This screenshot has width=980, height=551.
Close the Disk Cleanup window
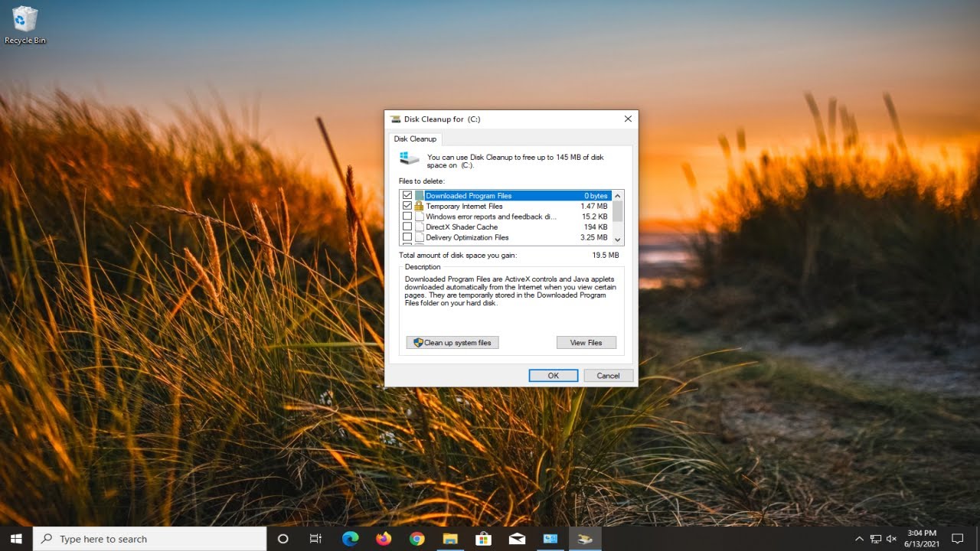(x=628, y=119)
